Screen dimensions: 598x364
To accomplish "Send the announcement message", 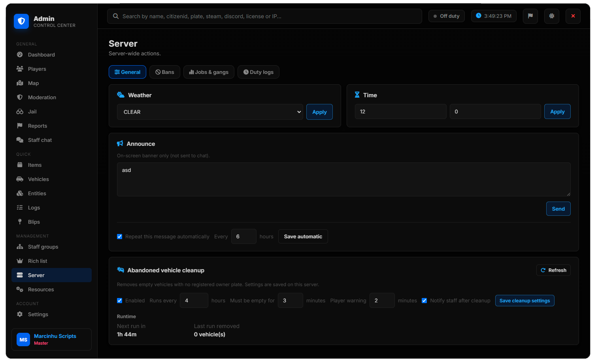I will 558,209.
